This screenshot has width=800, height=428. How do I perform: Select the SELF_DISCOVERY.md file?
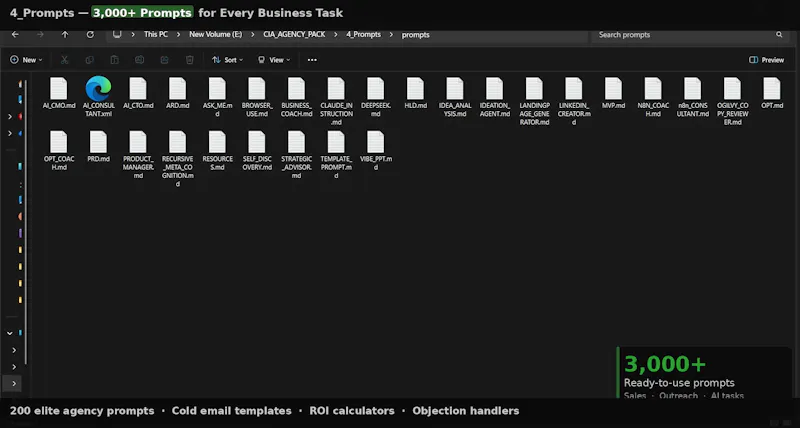(257, 151)
